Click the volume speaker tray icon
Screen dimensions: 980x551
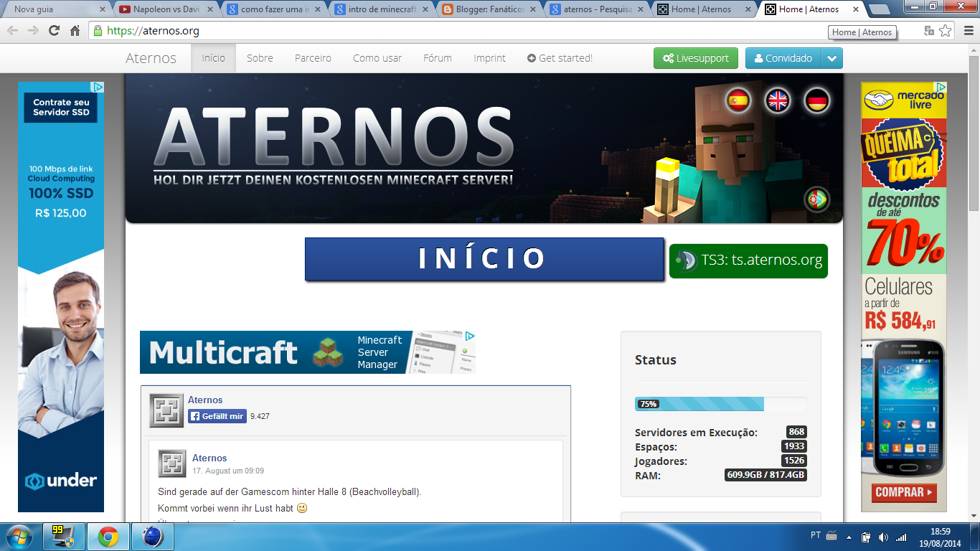[883, 537]
